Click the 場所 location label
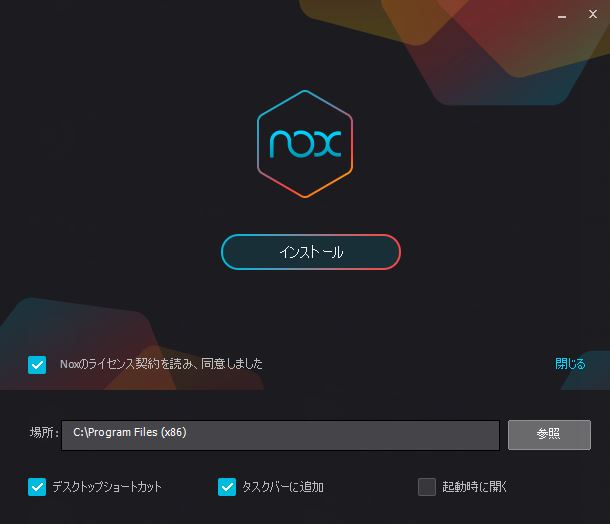Viewport: 610px width, 524px height. 44,433
